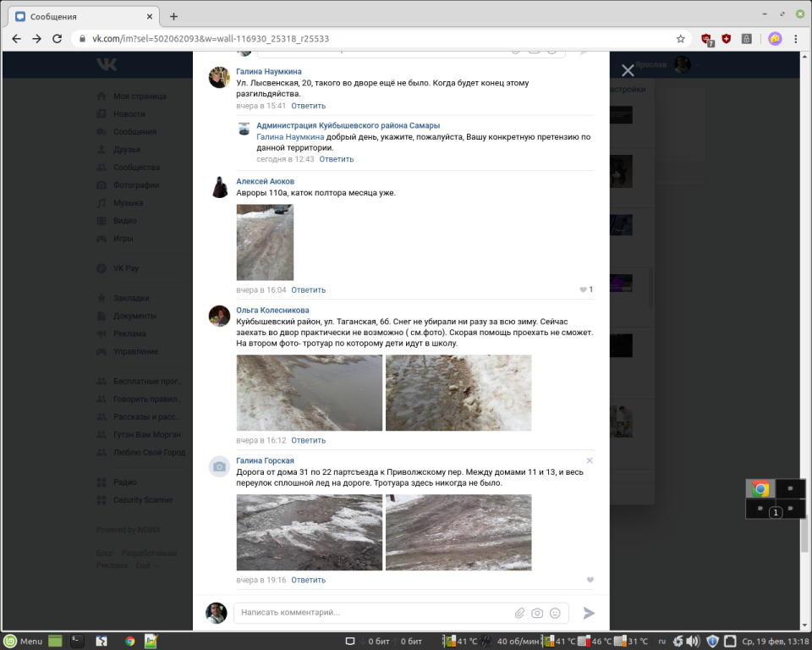Open the emoji smiley picker

(555, 613)
